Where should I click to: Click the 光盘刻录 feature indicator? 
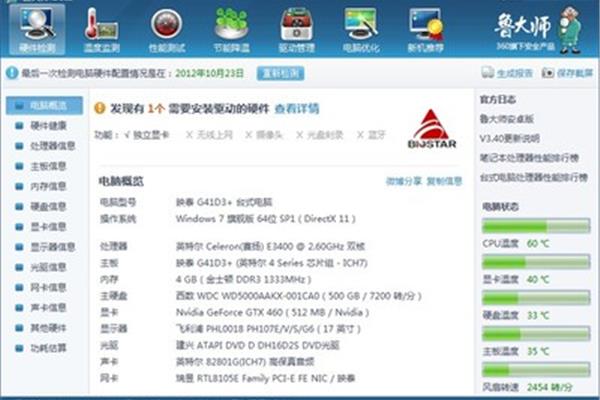320,135
